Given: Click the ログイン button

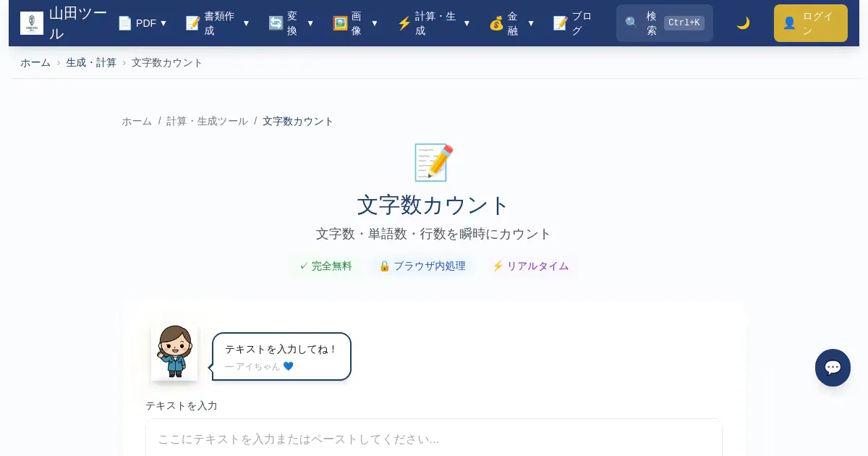Looking at the screenshot, I should 810,23.
